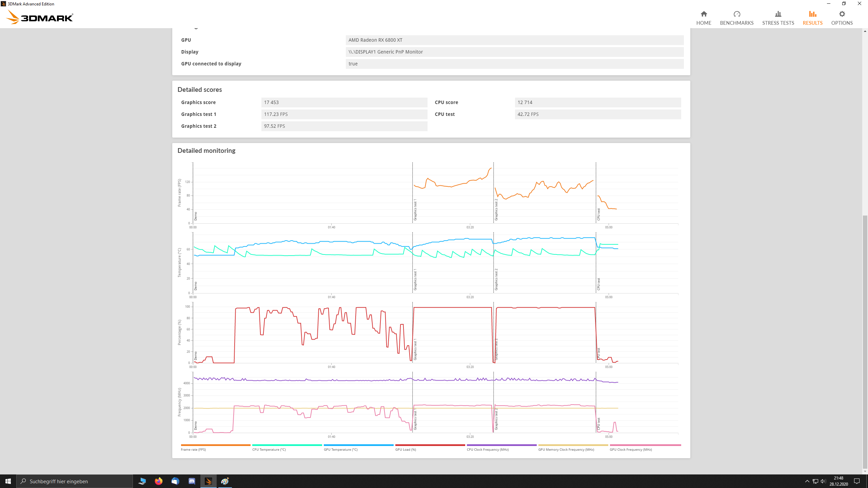Open the Stress Tests section

(778, 18)
